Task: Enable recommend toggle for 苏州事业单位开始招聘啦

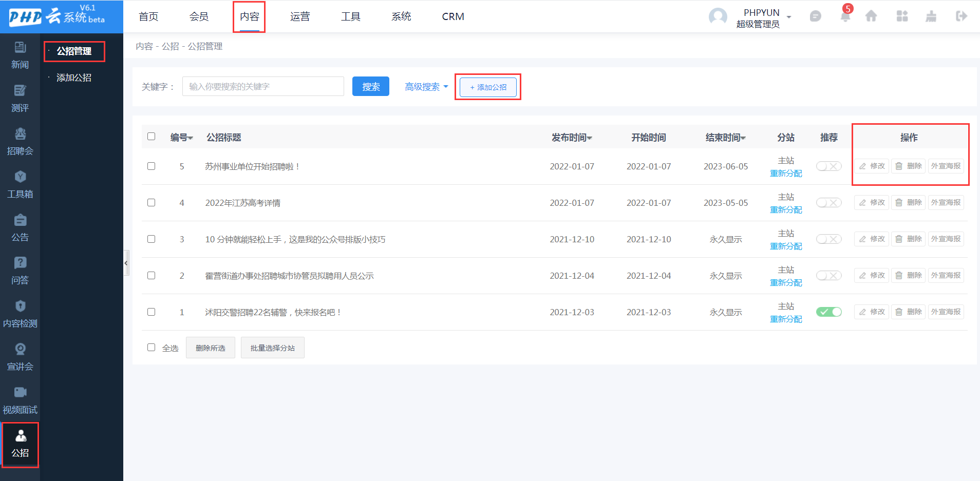Action: click(828, 166)
